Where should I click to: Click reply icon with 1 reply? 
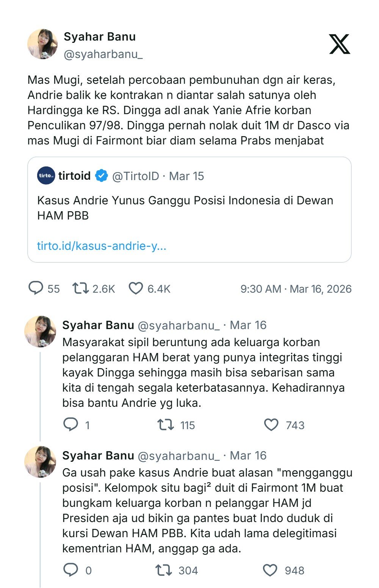coord(70,425)
